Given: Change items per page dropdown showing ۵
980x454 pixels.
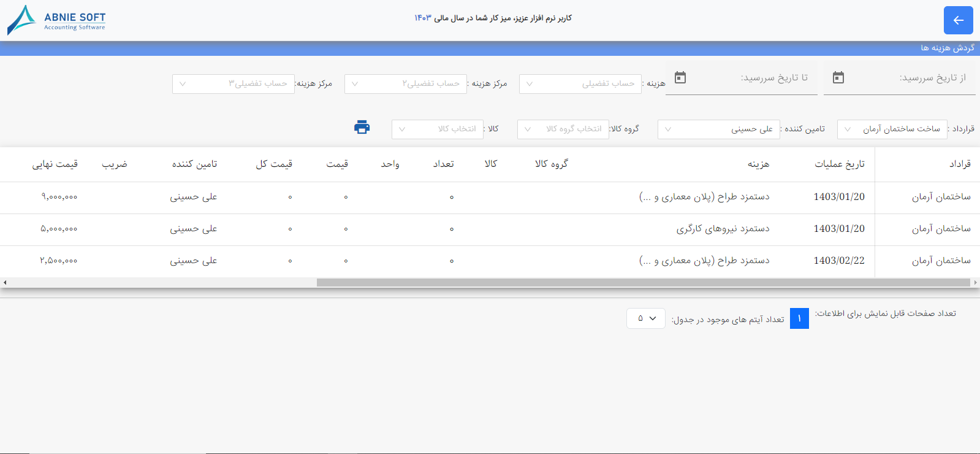Looking at the screenshot, I should pos(646,318).
